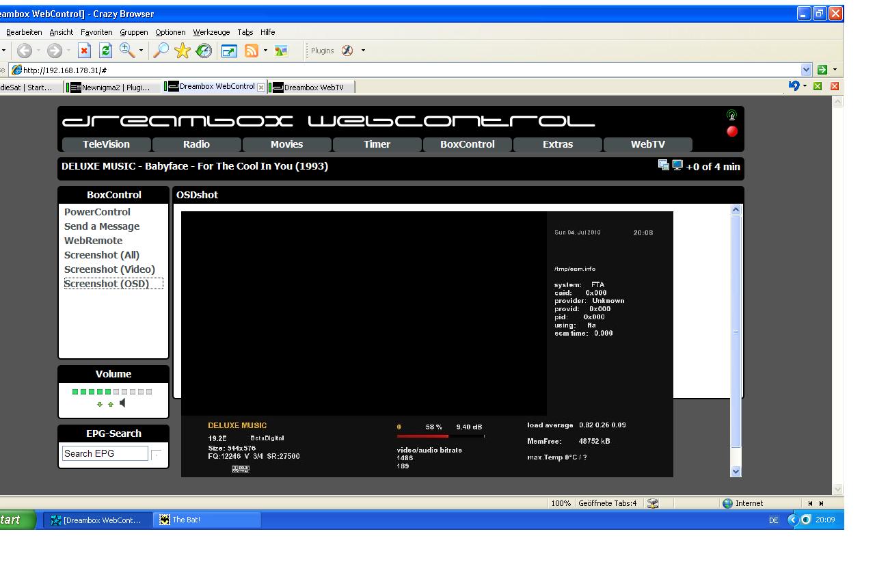Click the browser refresh icon
875x588 pixels.
(x=105, y=51)
